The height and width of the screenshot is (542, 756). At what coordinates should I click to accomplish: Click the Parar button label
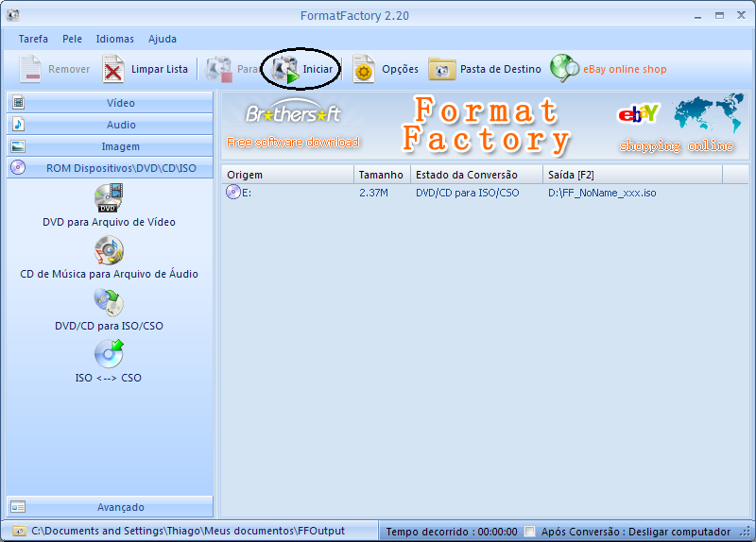coord(248,69)
